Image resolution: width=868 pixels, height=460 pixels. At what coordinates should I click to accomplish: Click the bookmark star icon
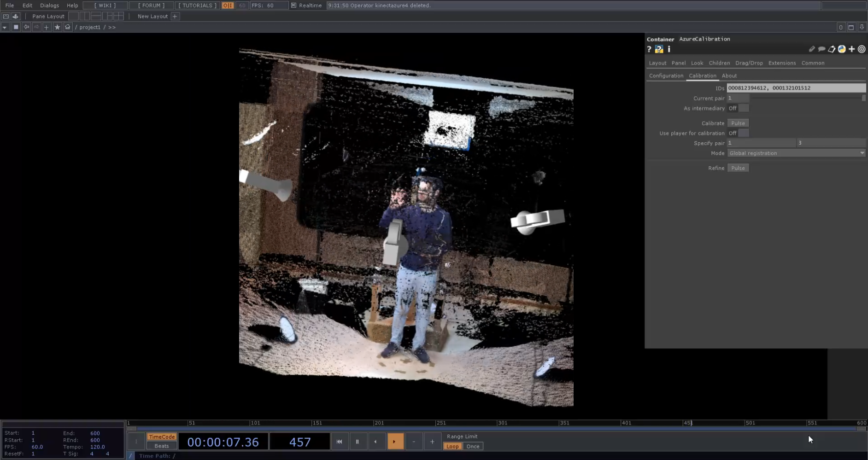(57, 27)
